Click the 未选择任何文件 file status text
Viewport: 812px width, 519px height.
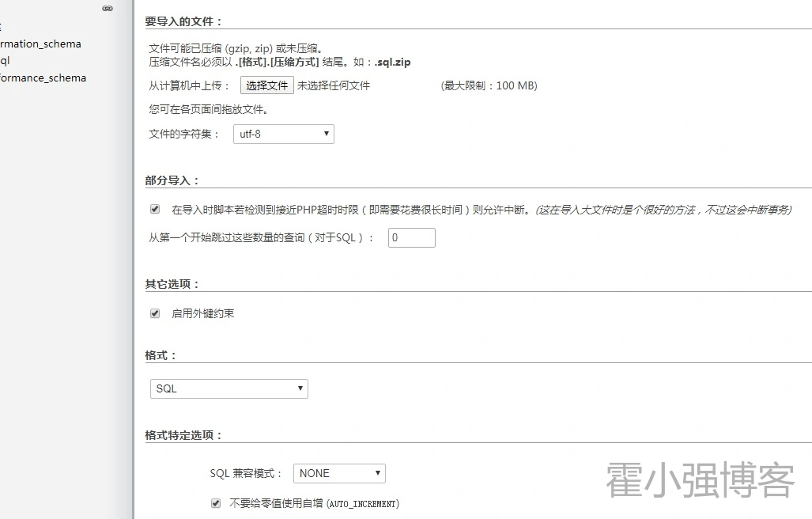coord(333,85)
